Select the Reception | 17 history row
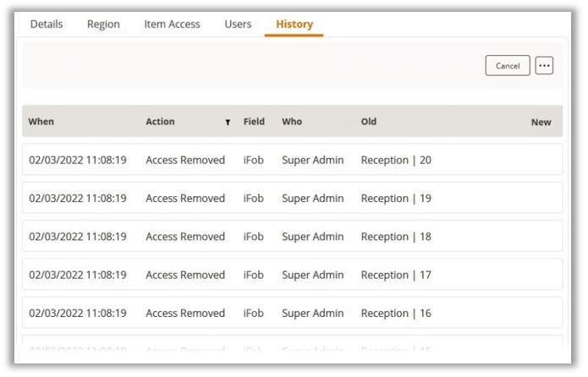588x377 pixels. pyautogui.click(x=292, y=275)
